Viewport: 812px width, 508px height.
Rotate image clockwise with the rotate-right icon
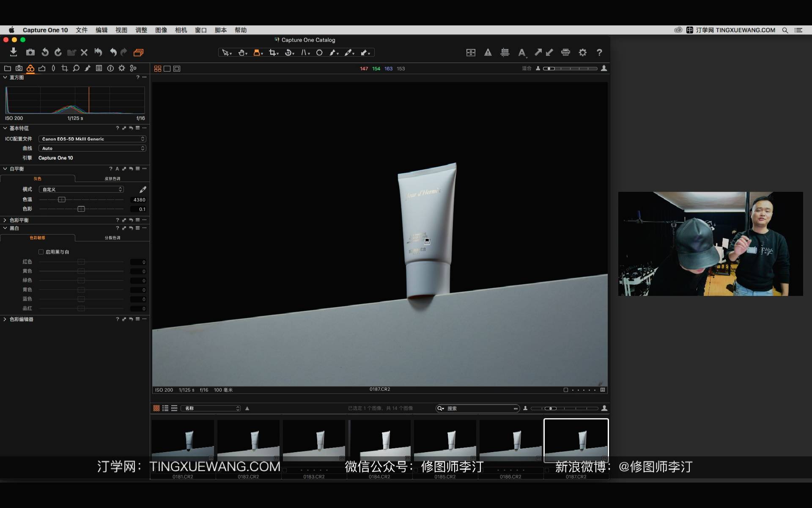pyautogui.click(x=58, y=52)
